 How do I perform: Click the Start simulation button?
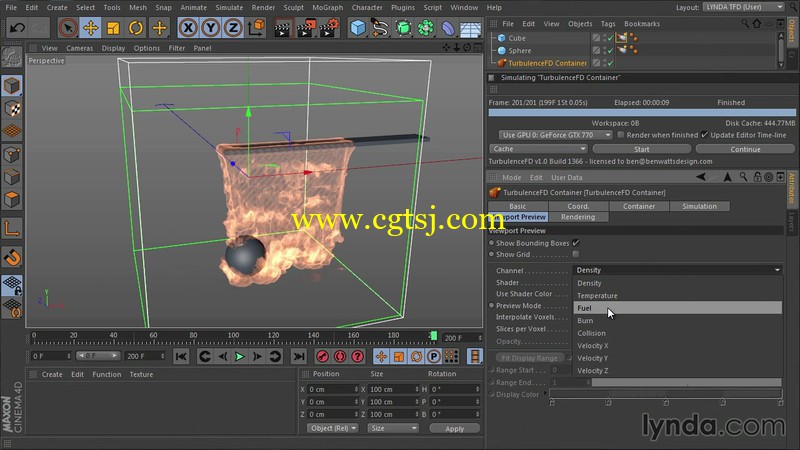tap(642, 149)
